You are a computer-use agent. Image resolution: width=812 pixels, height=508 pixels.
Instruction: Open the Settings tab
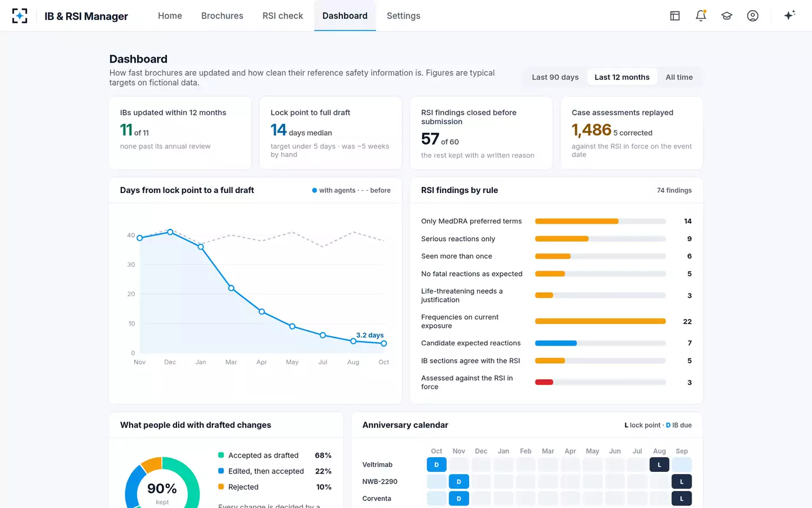point(403,16)
